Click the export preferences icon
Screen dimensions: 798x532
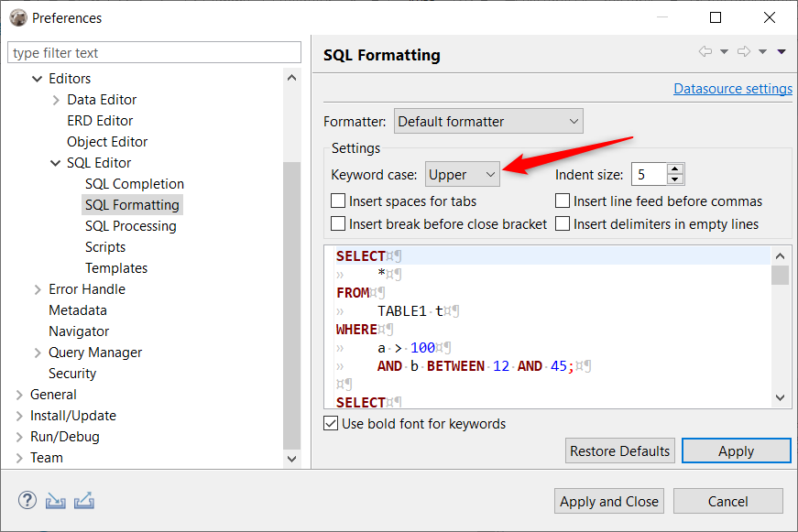(x=84, y=501)
